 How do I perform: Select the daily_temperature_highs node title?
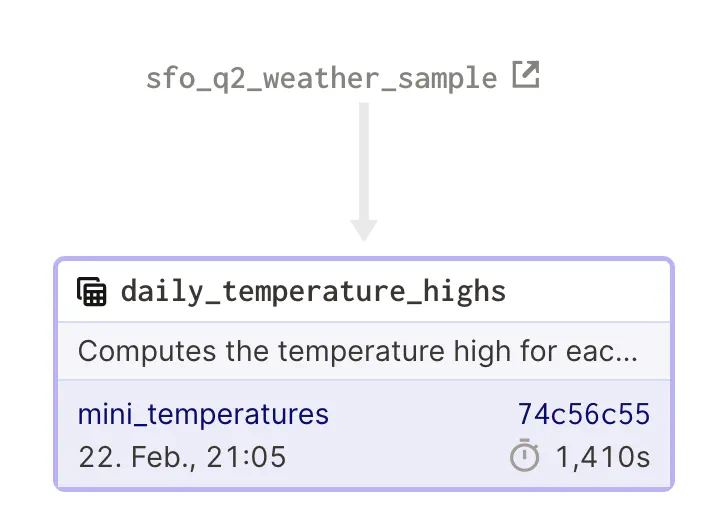click(x=313, y=292)
